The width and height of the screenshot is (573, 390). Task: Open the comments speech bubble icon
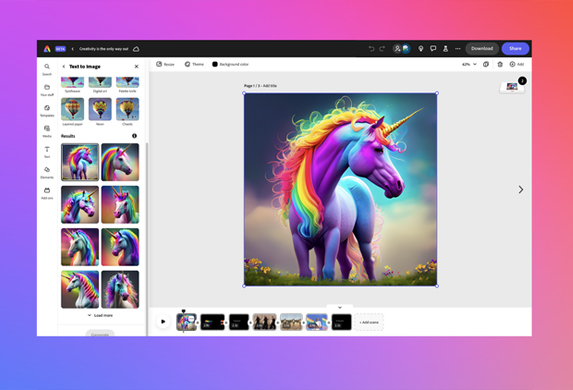tap(433, 49)
